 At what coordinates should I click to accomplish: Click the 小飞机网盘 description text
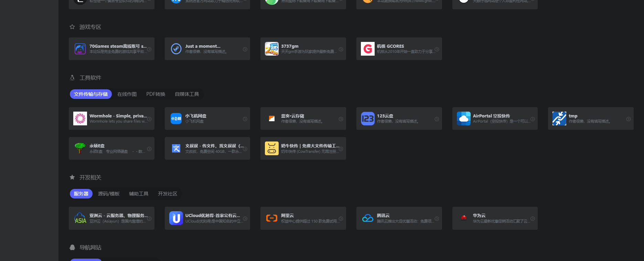click(x=194, y=121)
